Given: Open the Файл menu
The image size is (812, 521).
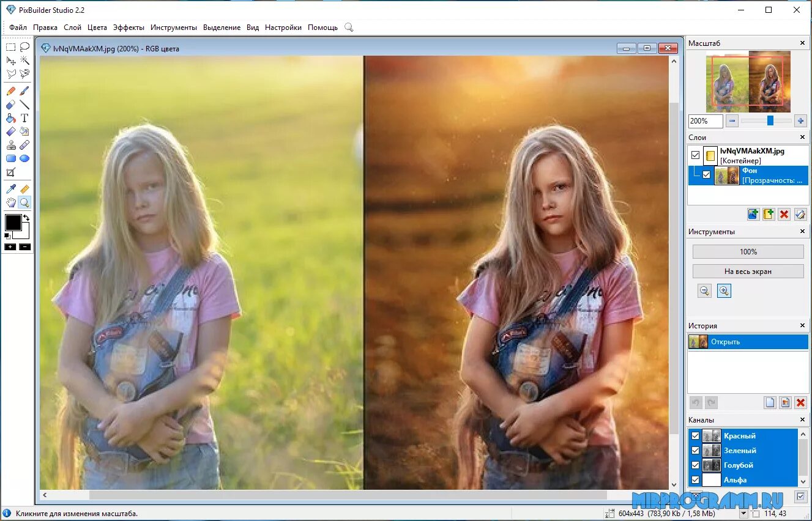Looking at the screenshot, I should [18, 28].
